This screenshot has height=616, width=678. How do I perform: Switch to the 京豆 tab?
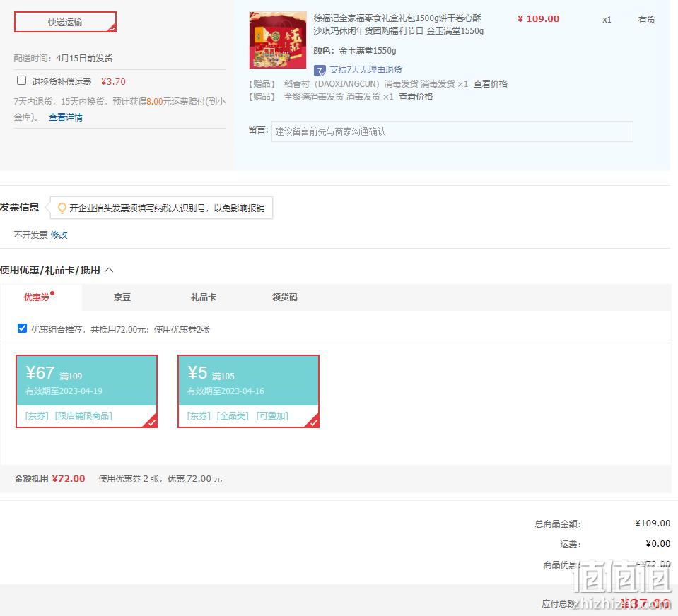tap(122, 297)
